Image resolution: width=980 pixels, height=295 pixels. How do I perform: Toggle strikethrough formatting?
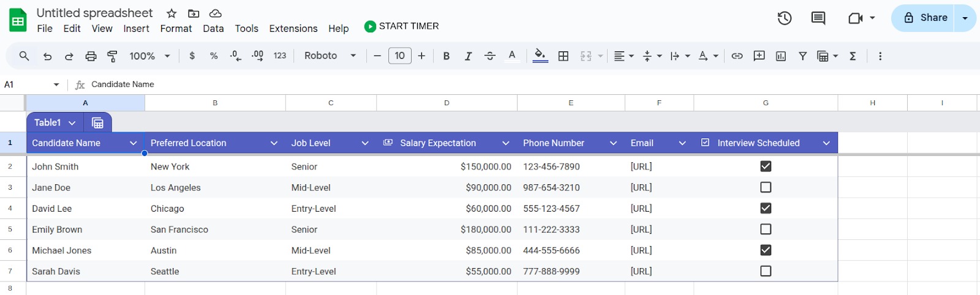click(489, 56)
